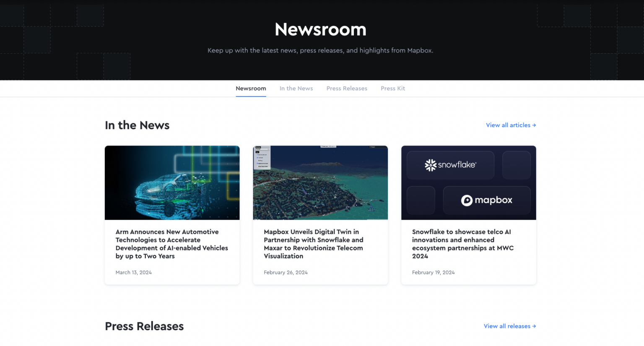Click the wireframe car article thumbnail

pos(172,183)
